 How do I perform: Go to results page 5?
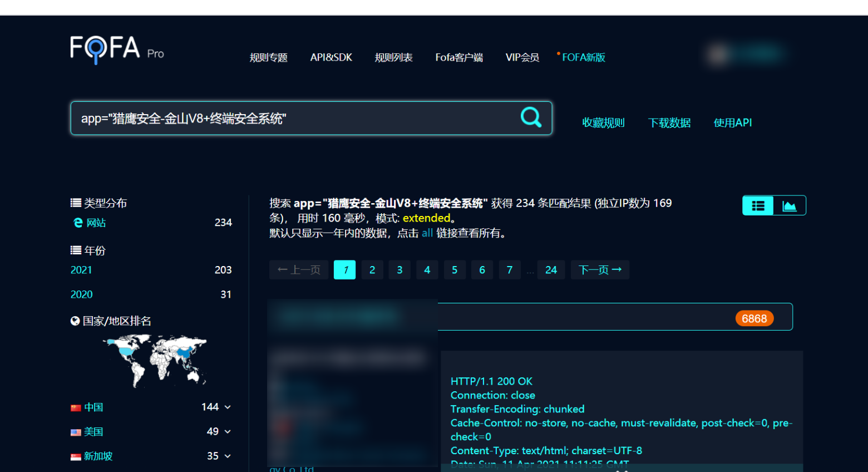point(455,270)
